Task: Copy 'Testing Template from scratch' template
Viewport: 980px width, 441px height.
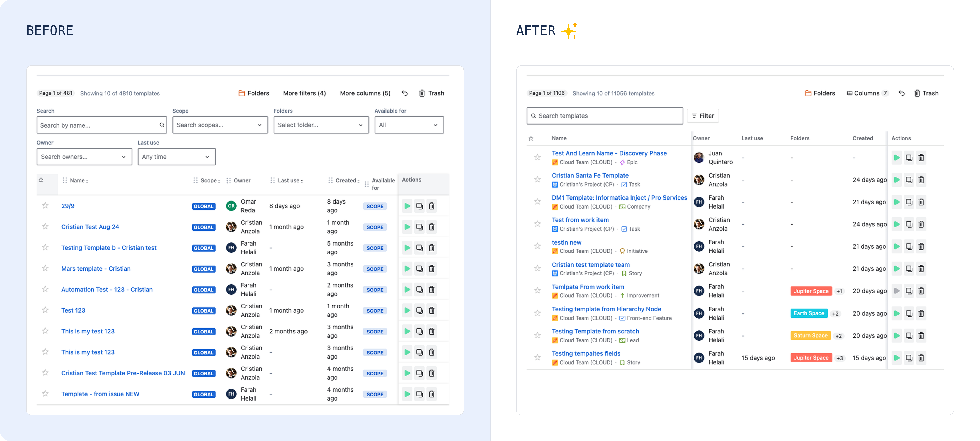Action: pyautogui.click(x=909, y=336)
